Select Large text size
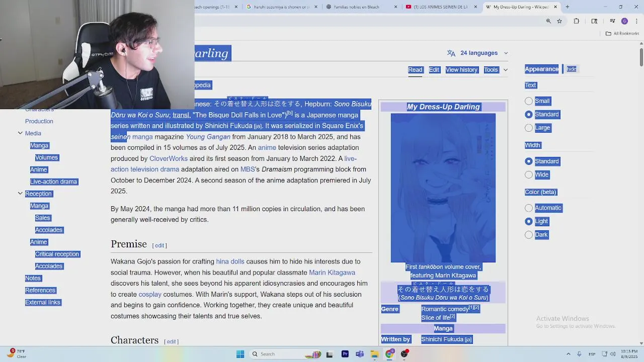The width and height of the screenshot is (644, 362). [529, 128]
